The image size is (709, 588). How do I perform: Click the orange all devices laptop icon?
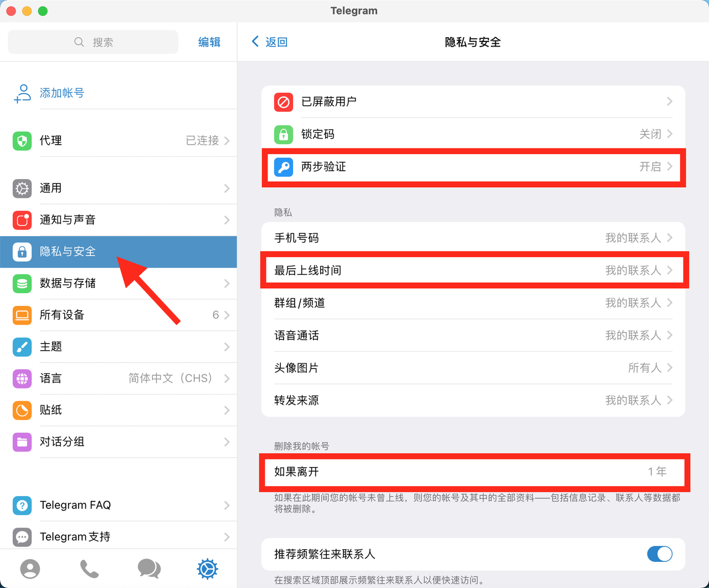click(22, 315)
